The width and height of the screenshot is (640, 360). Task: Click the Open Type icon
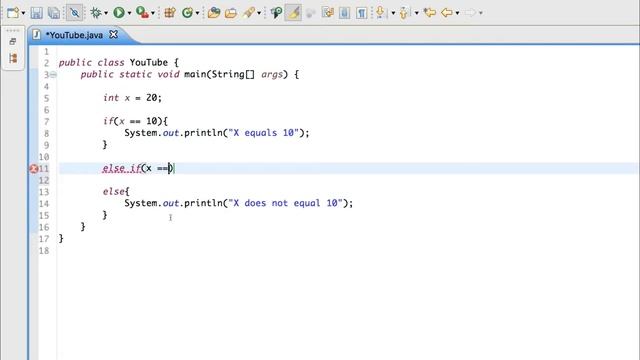tap(213, 13)
